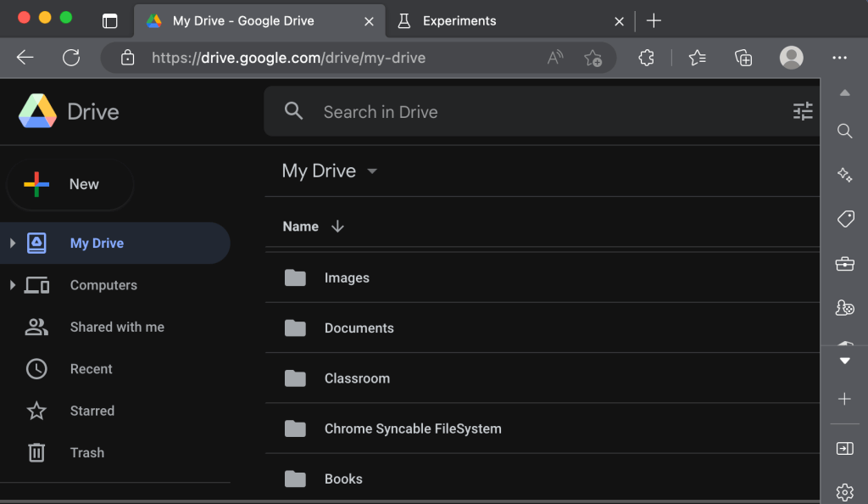The width and height of the screenshot is (868, 504).
Task: Open Recent files in sidebar
Action: click(x=91, y=369)
